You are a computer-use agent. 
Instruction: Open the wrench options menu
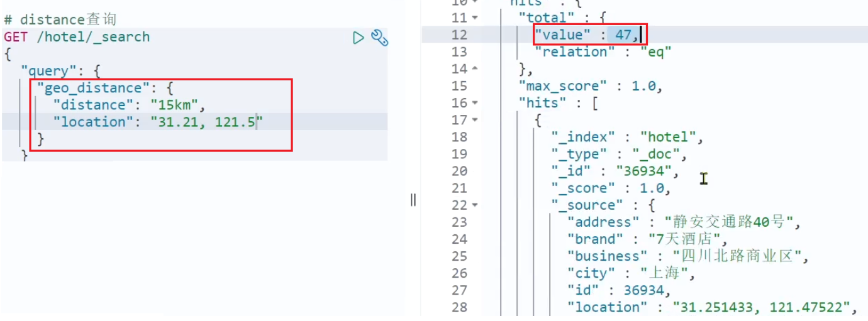(x=379, y=38)
